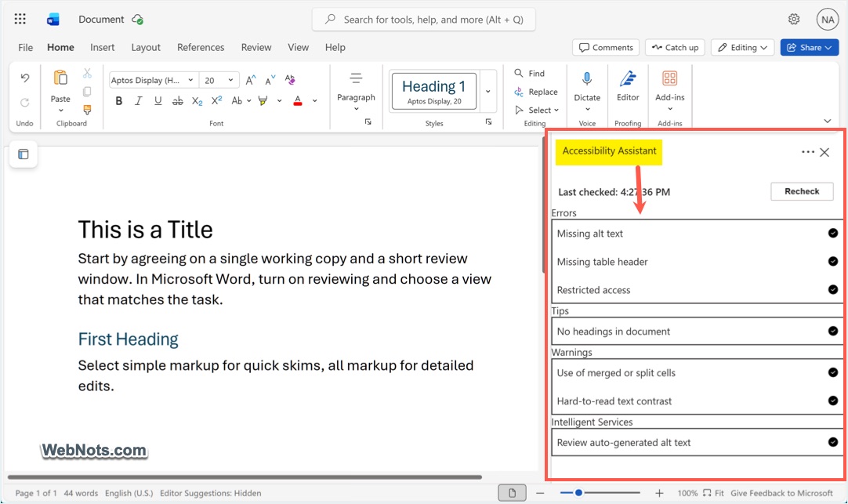Undo the last action
848x504 pixels.
tap(25, 78)
